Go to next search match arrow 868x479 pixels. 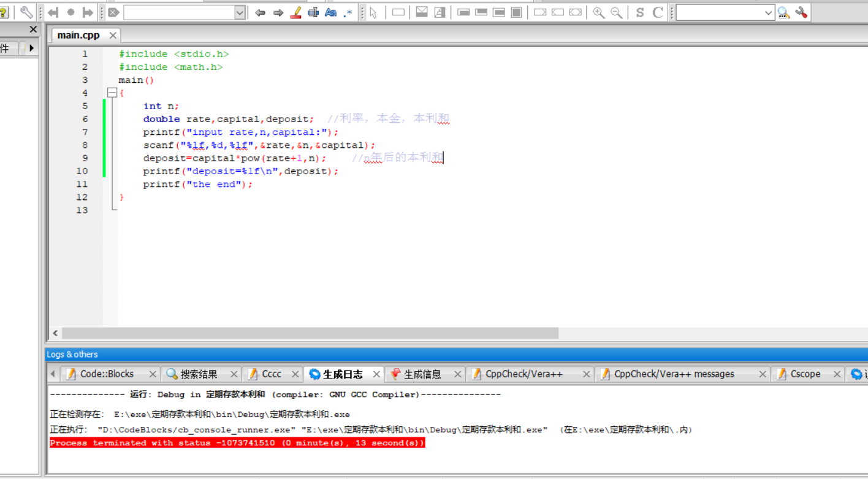pyautogui.click(x=278, y=12)
